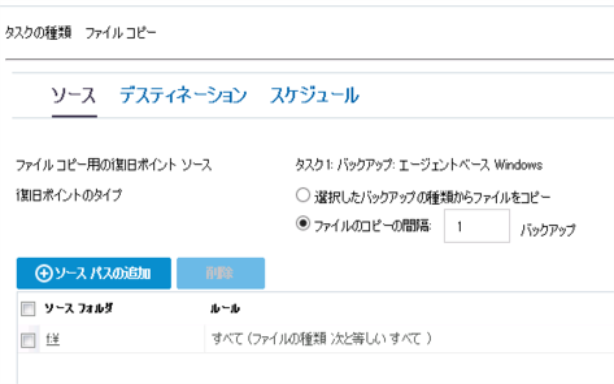Select the ソース tab
This screenshot has width=614, height=384.
(74, 95)
